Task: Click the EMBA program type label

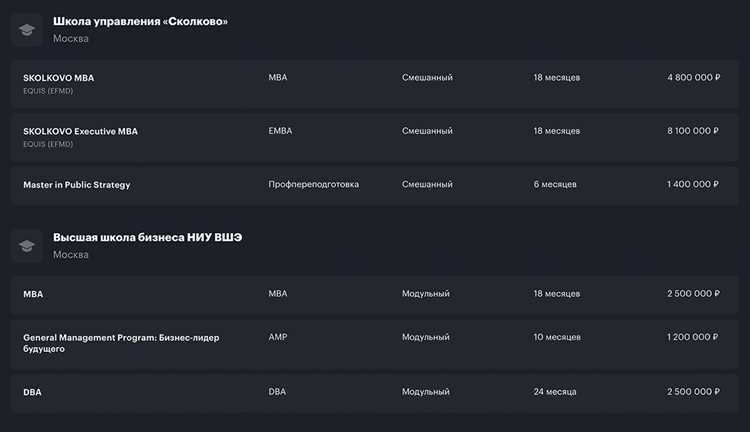Action: pyautogui.click(x=280, y=131)
